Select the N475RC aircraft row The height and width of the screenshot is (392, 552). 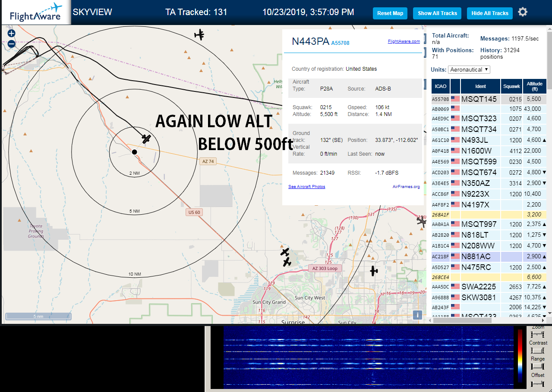(489, 267)
